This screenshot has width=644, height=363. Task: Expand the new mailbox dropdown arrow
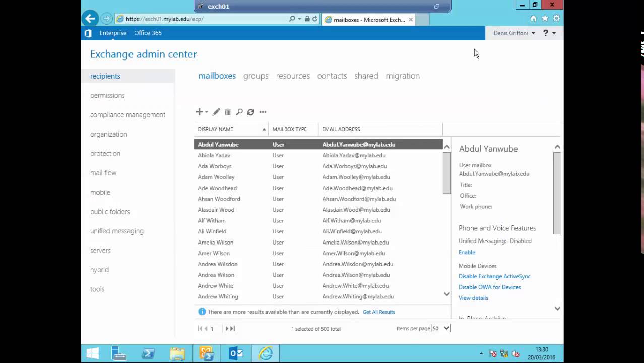[x=207, y=112]
